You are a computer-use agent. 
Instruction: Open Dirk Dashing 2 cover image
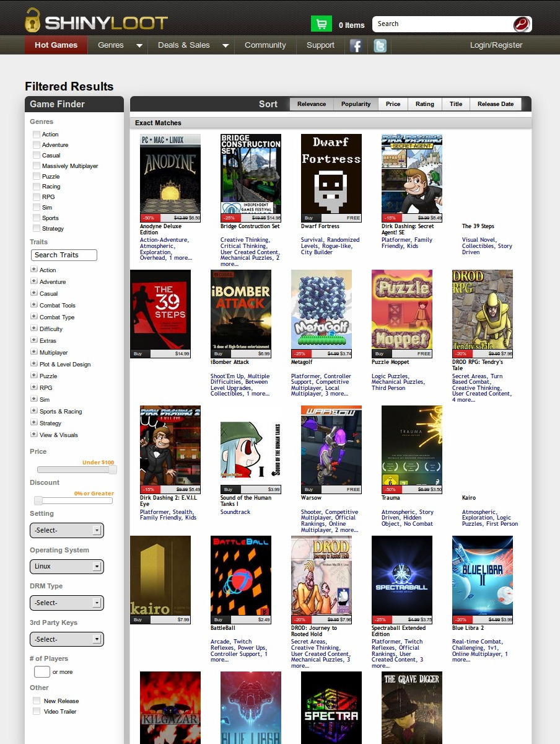click(170, 445)
